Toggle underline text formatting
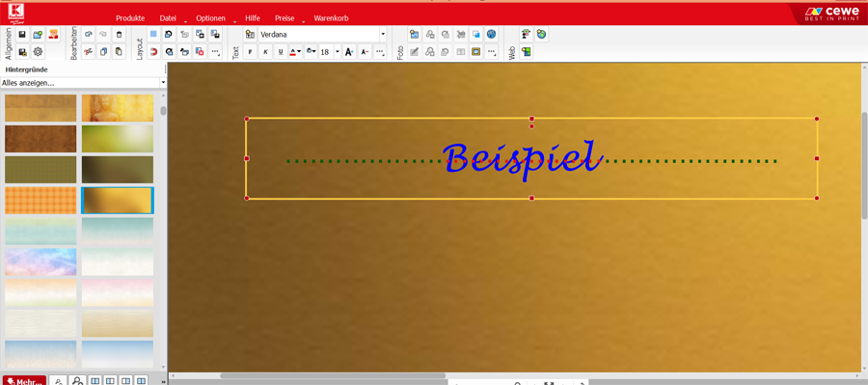Screen dimensions: 868x385 point(281,52)
